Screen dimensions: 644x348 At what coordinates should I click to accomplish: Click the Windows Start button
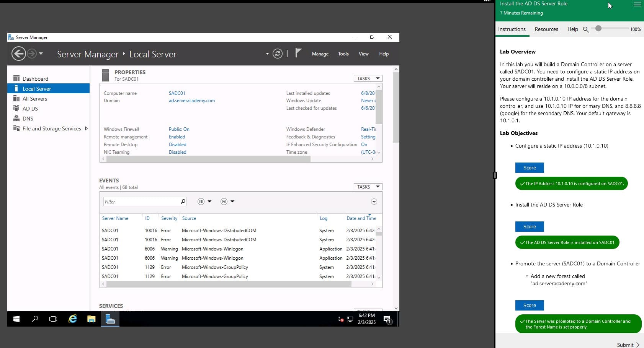pyautogui.click(x=16, y=319)
